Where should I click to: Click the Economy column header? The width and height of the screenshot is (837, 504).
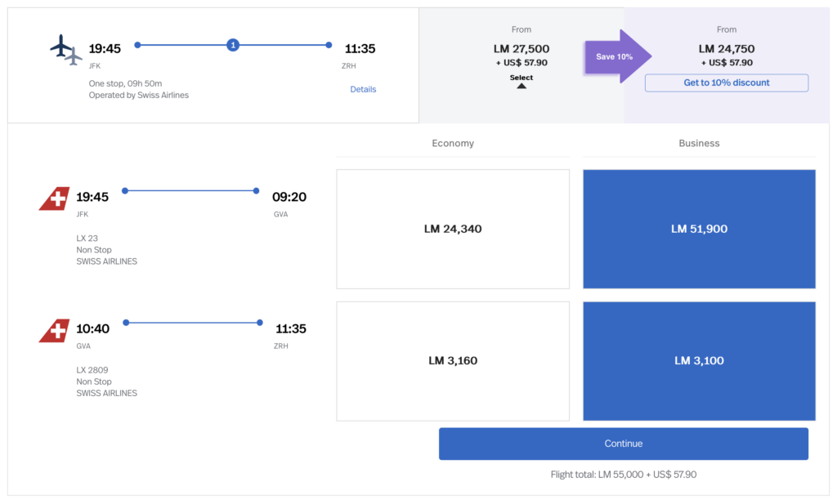[x=453, y=143]
